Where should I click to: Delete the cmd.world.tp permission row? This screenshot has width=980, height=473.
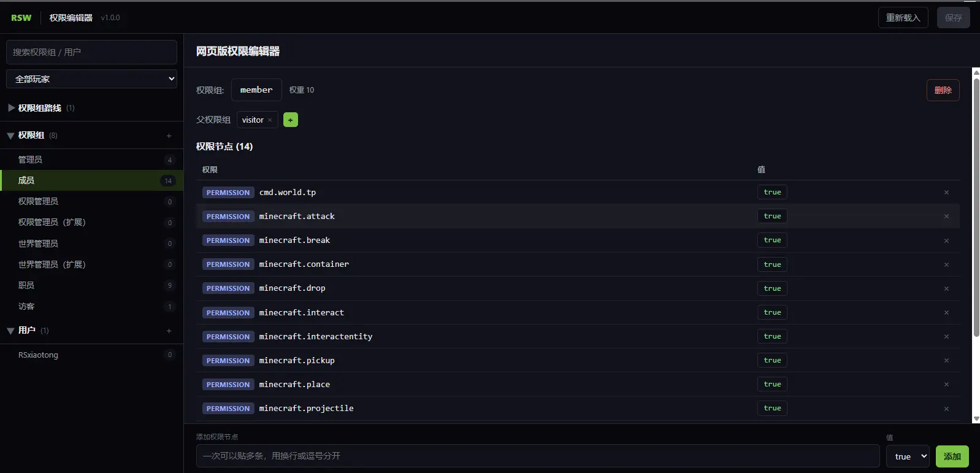coord(946,193)
